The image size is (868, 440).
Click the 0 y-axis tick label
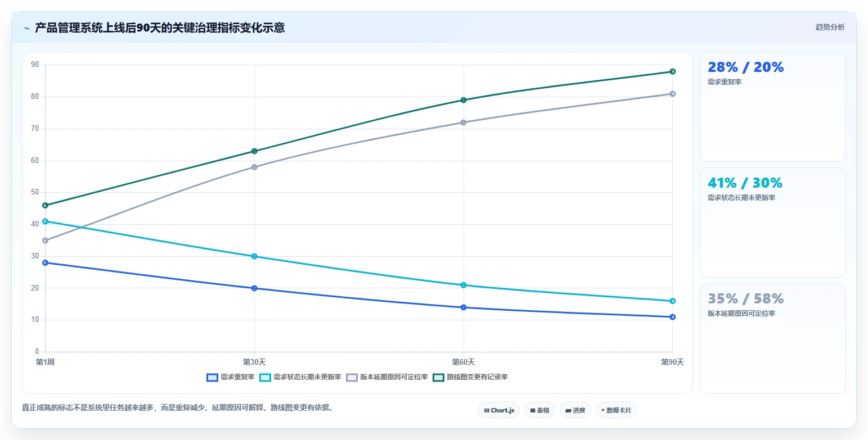(37, 352)
